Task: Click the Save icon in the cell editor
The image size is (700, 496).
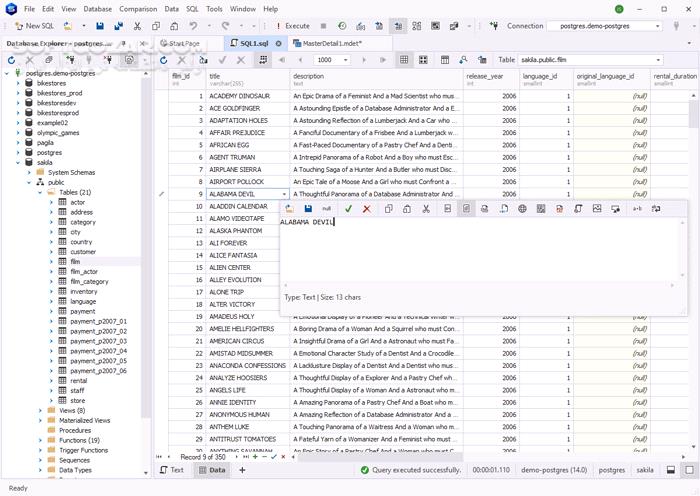Action: click(x=308, y=208)
